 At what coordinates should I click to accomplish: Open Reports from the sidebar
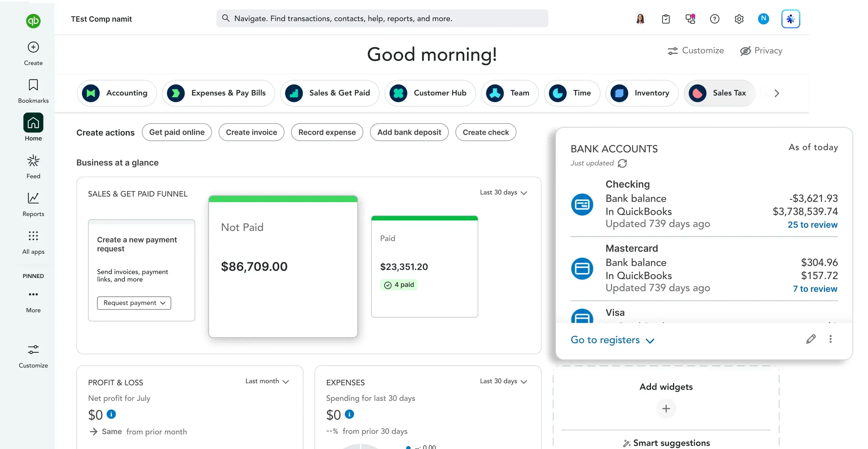click(33, 204)
